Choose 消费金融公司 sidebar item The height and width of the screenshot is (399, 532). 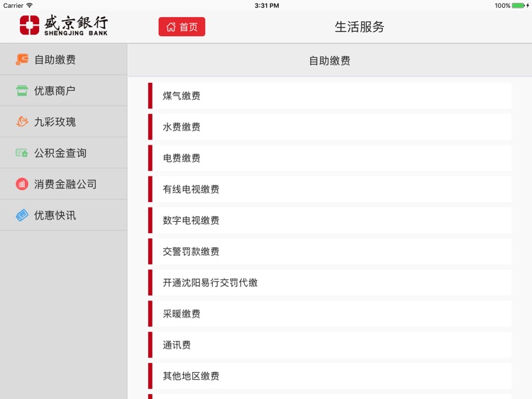tap(63, 184)
